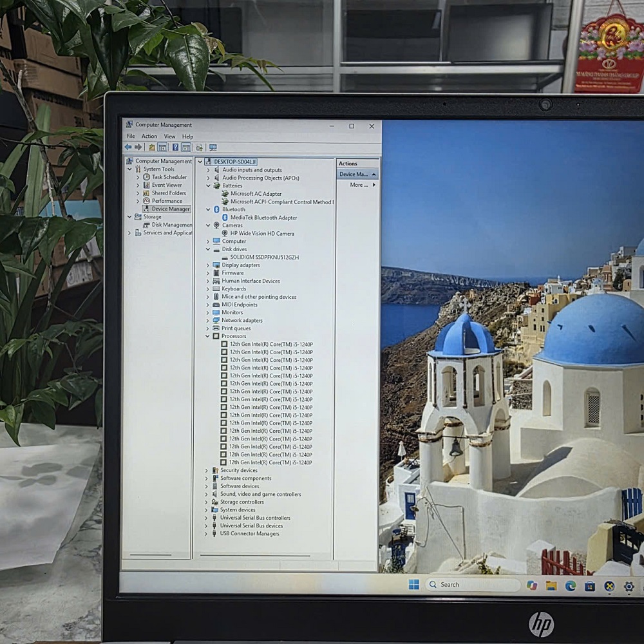The width and height of the screenshot is (644, 644).
Task: Expand Services and Applications node
Action: 130,233
